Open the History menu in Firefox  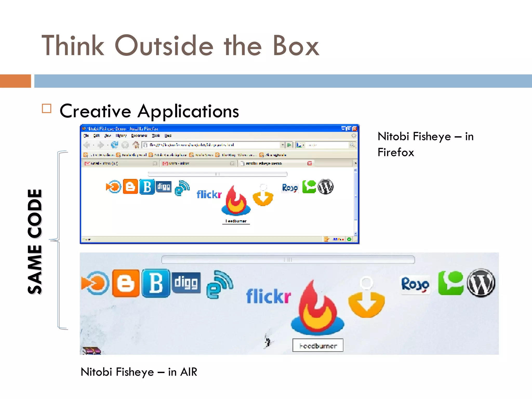tap(121, 136)
